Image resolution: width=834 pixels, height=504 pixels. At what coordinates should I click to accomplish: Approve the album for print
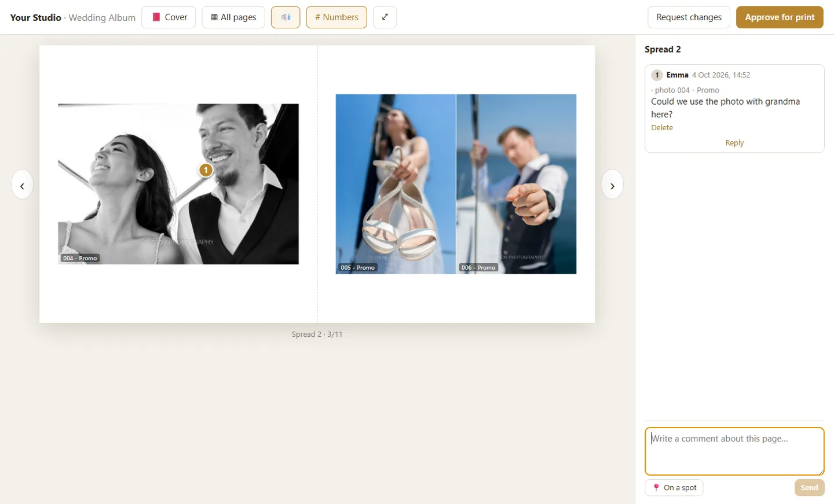tap(780, 17)
